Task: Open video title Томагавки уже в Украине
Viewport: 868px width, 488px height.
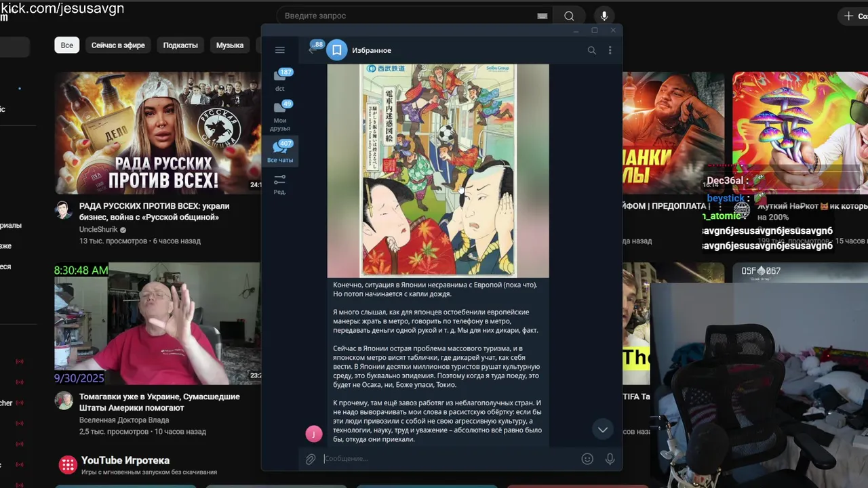Action: pyautogui.click(x=159, y=402)
